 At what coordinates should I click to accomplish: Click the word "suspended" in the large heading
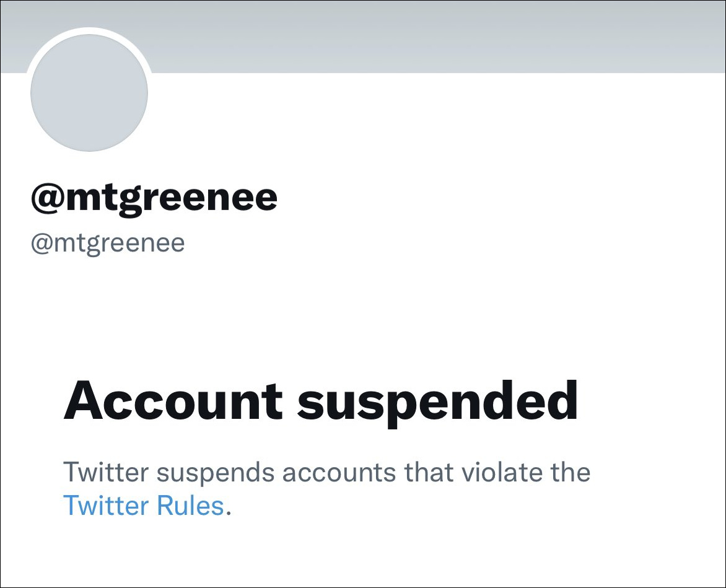437,401
